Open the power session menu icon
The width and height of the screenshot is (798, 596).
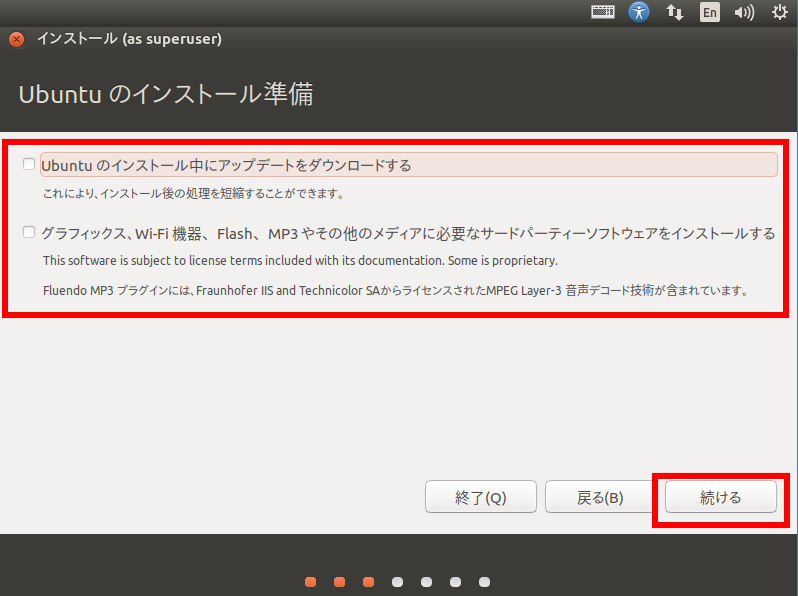click(780, 12)
